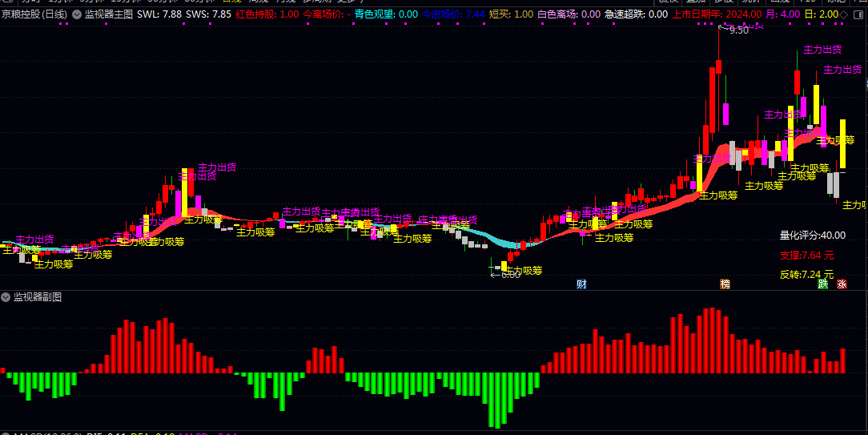Image resolution: width=868 pixels, height=435 pixels.
Task: Click the 支撑:7.64 元 label
Action: (x=806, y=256)
